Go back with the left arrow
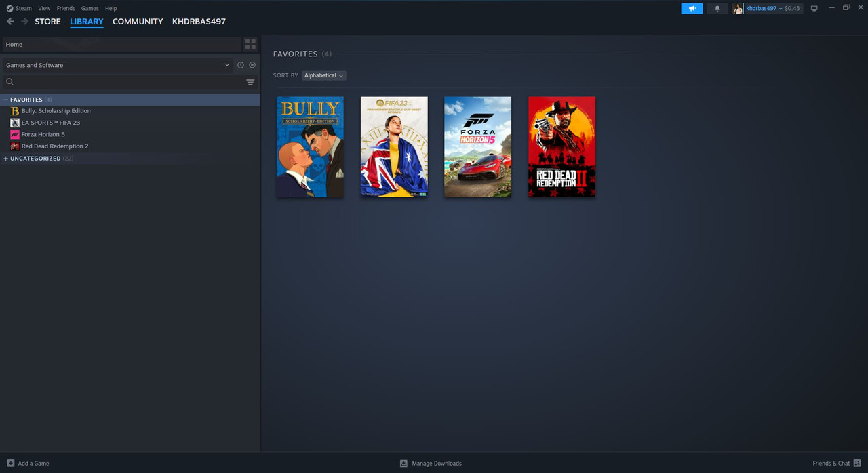Image resolution: width=868 pixels, height=473 pixels. coord(10,22)
